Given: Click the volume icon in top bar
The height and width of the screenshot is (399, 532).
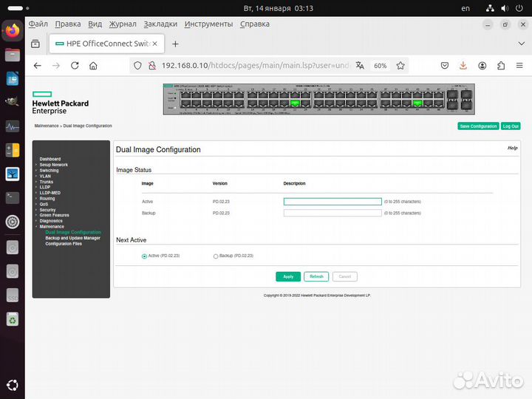Looking at the screenshot, I should [505, 8].
